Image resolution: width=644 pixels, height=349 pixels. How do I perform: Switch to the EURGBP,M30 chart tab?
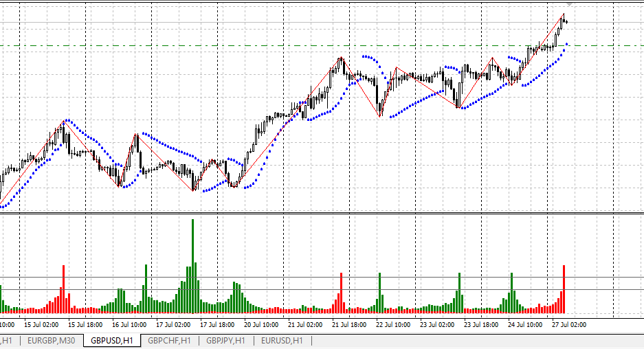[x=52, y=340]
